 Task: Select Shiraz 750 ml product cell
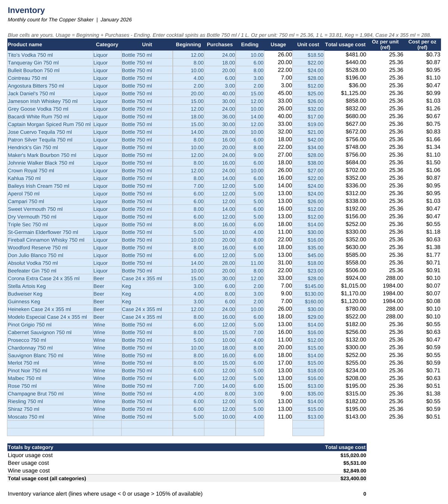pyautogui.click(x=50, y=409)
